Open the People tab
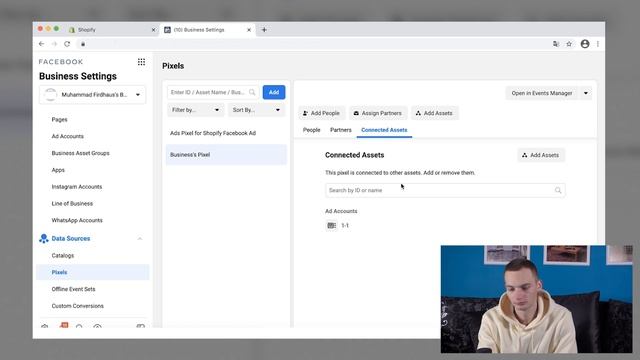640x360 pixels. (x=311, y=130)
